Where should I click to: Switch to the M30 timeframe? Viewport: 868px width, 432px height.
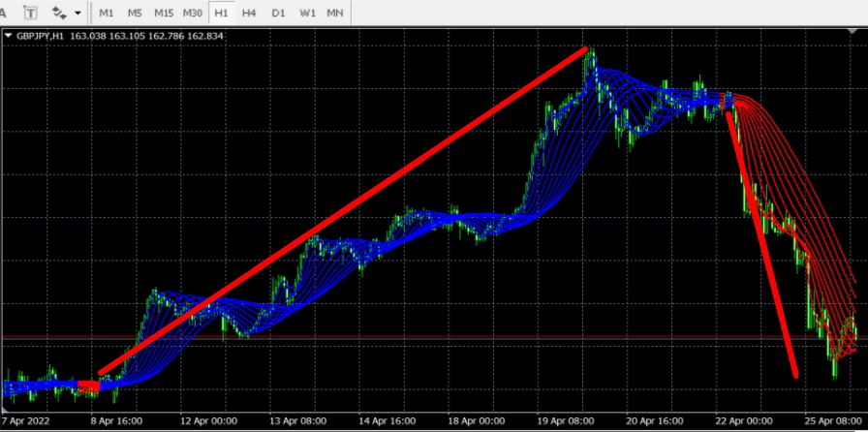click(193, 13)
